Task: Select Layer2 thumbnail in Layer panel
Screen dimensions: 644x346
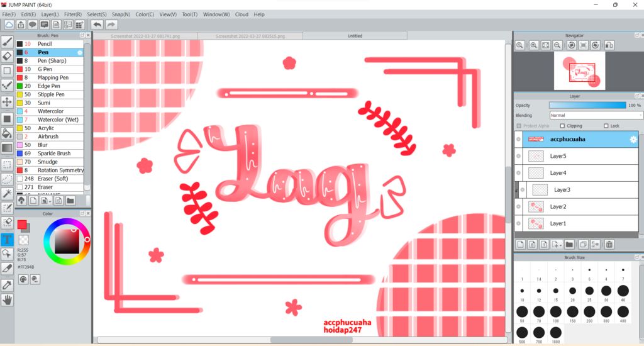Action: [536, 207]
